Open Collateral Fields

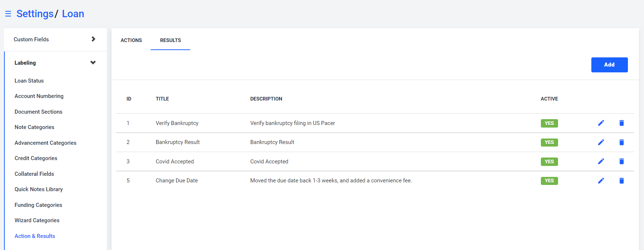(x=34, y=174)
